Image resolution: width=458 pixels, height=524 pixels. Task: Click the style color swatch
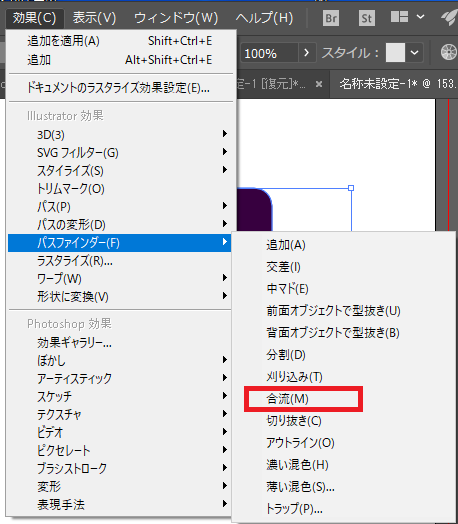pyautogui.click(x=395, y=52)
